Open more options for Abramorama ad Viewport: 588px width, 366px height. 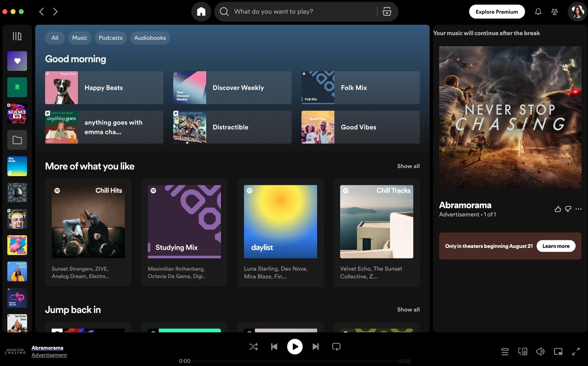(x=579, y=209)
